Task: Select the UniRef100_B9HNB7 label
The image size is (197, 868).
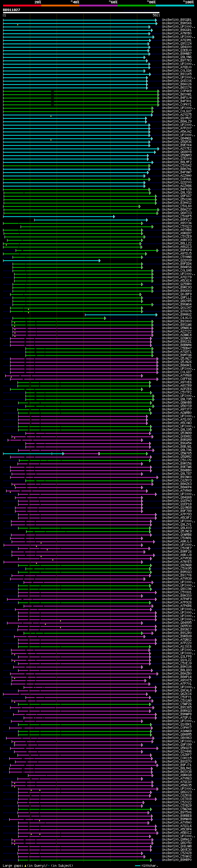Action: click(177, 54)
